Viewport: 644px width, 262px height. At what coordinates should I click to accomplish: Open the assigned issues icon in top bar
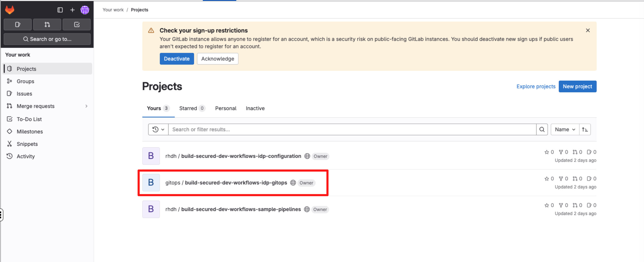point(17,24)
